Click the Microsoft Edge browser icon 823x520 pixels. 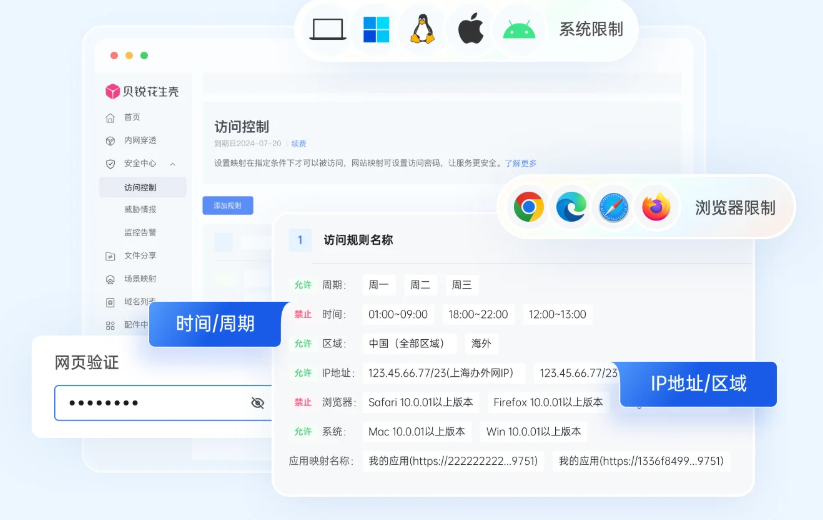571,207
